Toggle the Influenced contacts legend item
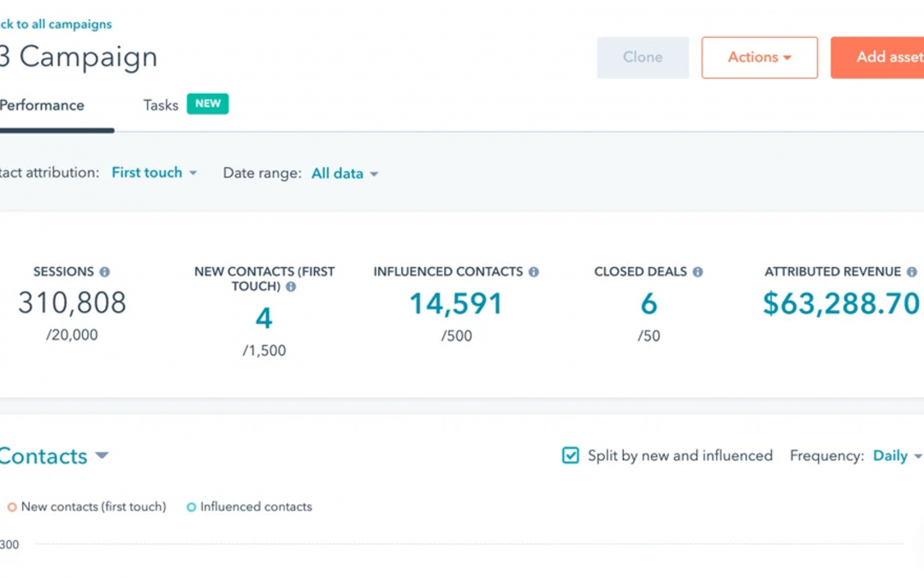 coord(255,507)
